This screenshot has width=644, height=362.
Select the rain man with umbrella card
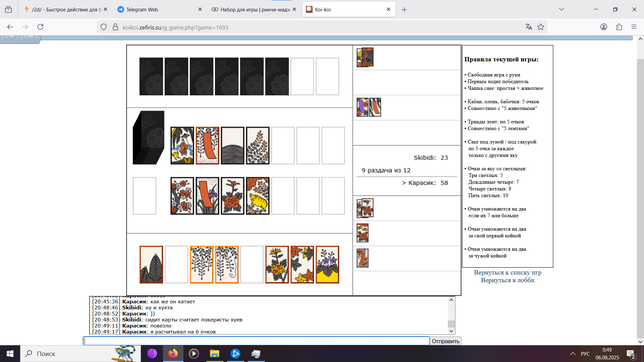(x=182, y=145)
